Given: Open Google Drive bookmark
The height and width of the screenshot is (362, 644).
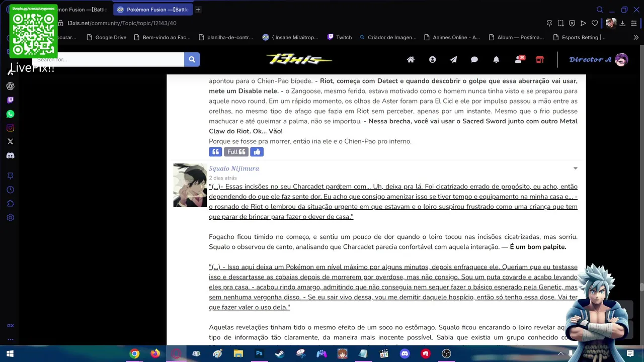Looking at the screenshot, I should coord(106,37).
